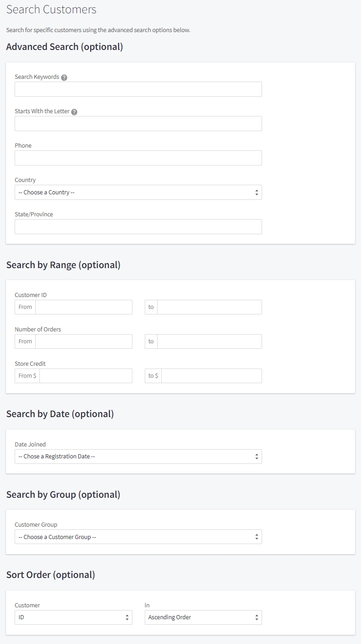361x644 pixels.
Task: Click the help icon beside Starts With the Letter
Action: [x=75, y=112]
